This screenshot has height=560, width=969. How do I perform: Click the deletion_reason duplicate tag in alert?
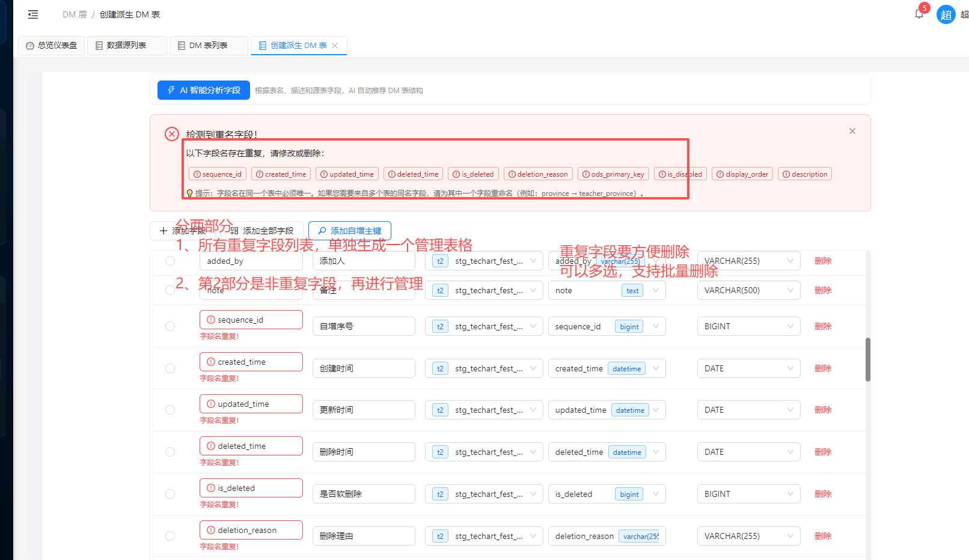[538, 174]
